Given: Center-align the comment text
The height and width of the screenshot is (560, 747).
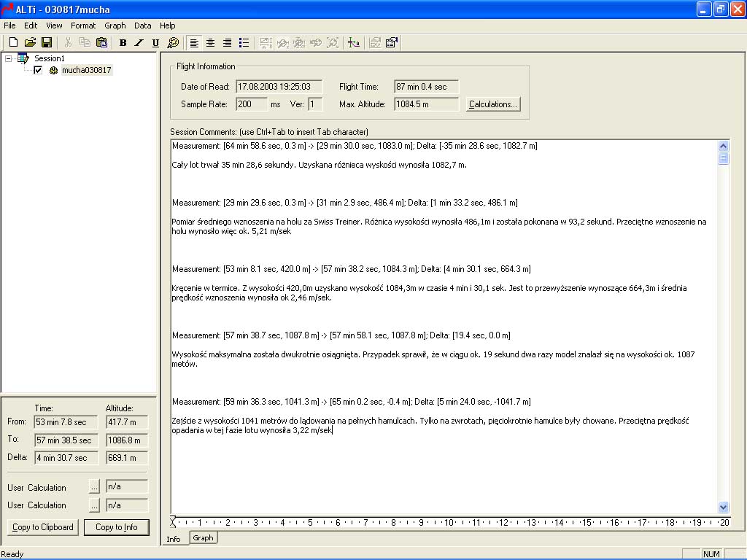Looking at the screenshot, I should coord(210,43).
